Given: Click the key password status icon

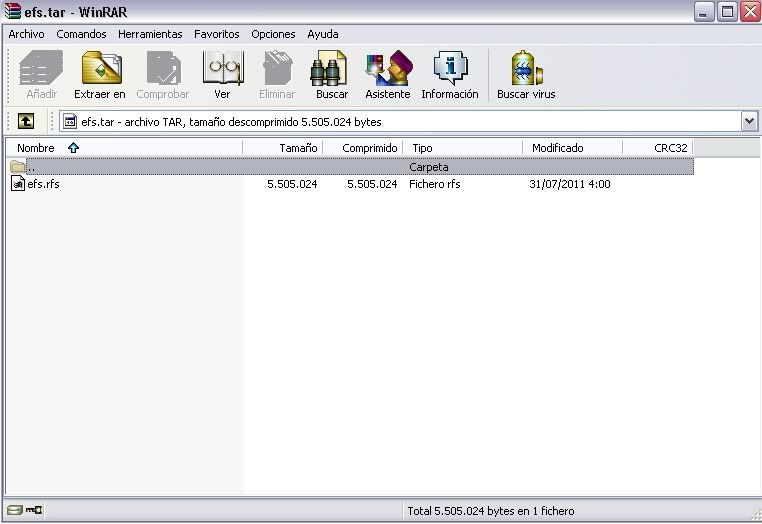Looking at the screenshot, I should pos(34,510).
